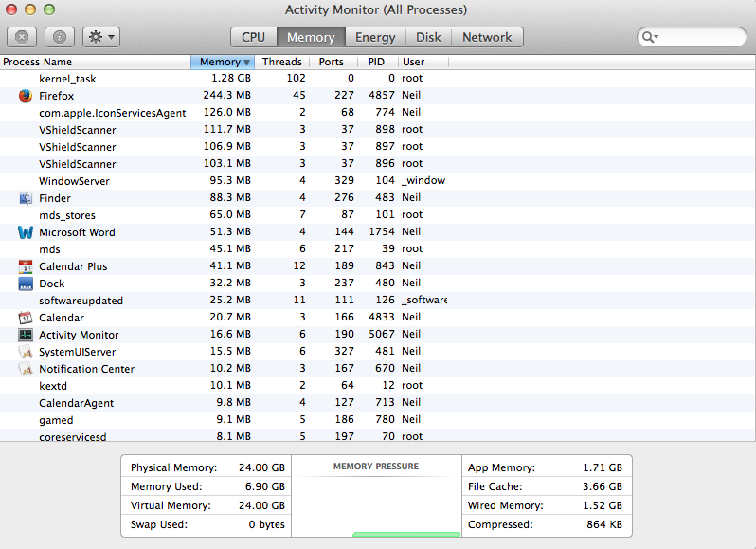Click the Dock process name
Screen dimensions: 756x549
(x=51, y=284)
